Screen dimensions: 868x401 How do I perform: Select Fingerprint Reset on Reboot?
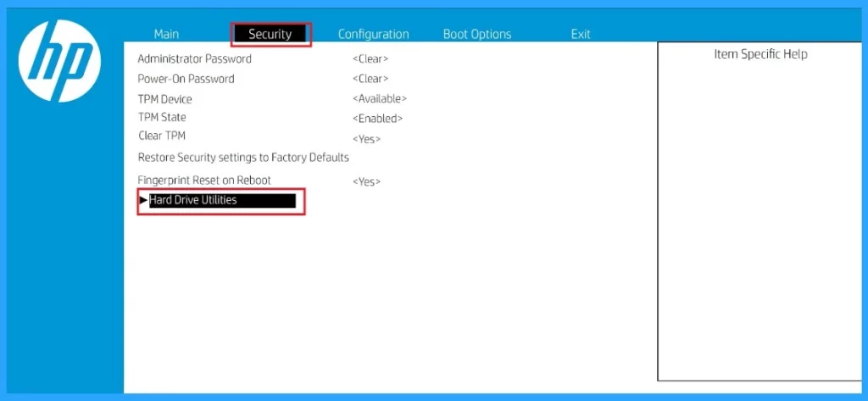[x=204, y=181]
